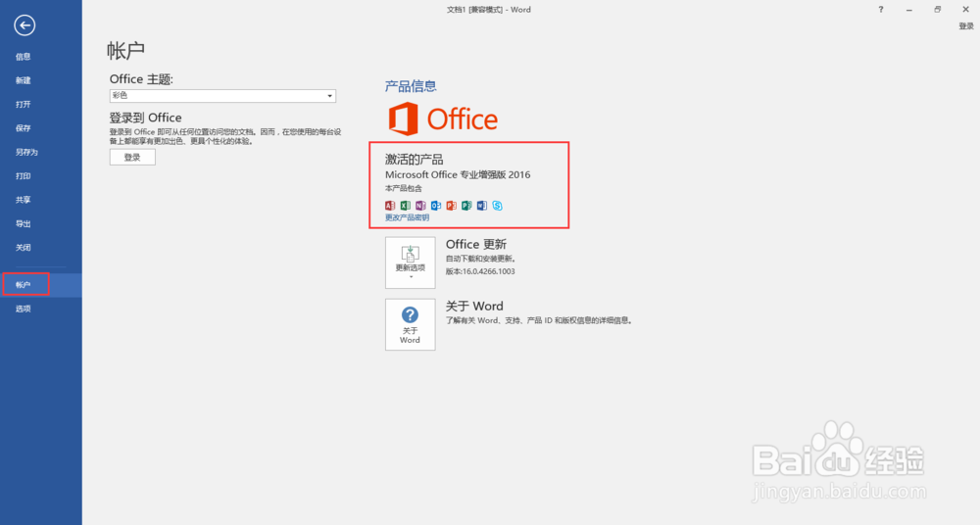980x525 pixels.
Task: Click the OneNote app icon
Action: pyautogui.click(x=420, y=206)
